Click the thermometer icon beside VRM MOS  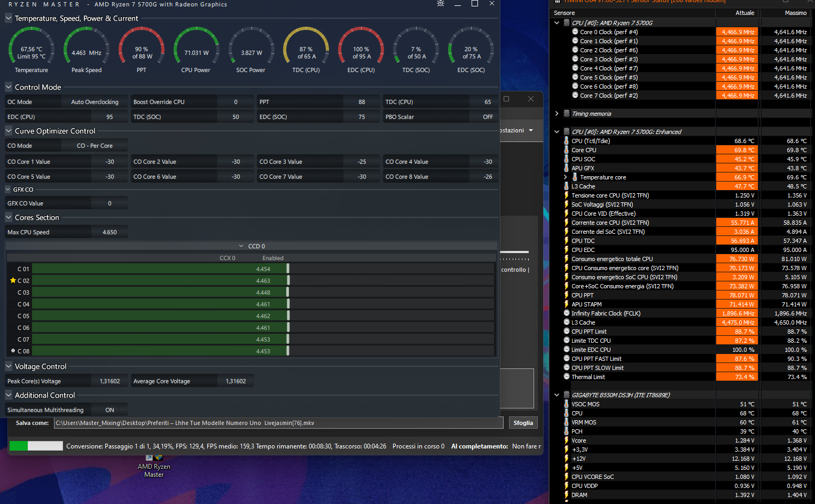[x=567, y=422]
